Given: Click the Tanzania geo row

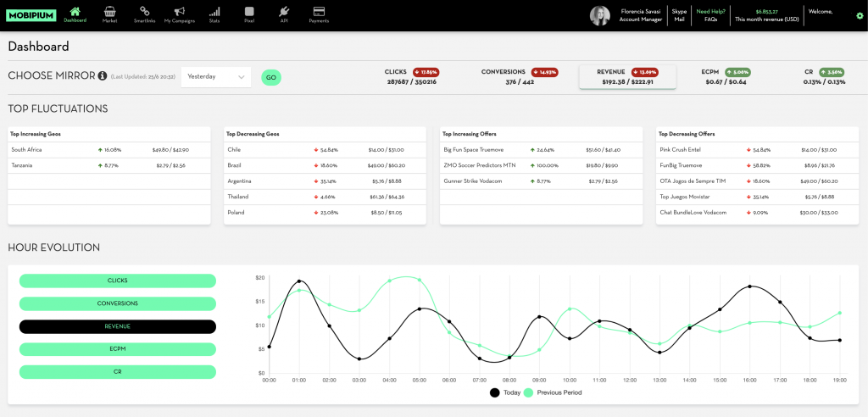Looking at the screenshot, I should (x=109, y=165).
